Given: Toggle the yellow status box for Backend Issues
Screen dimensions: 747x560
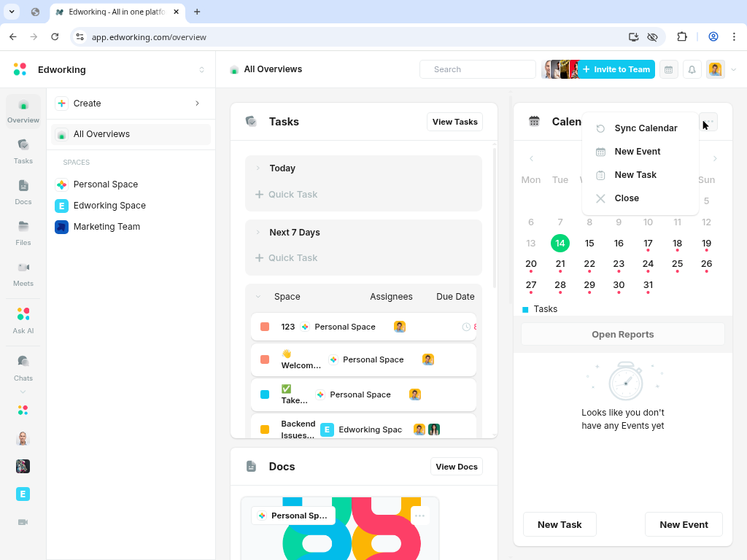Looking at the screenshot, I should pyautogui.click(x=265, y=429).
